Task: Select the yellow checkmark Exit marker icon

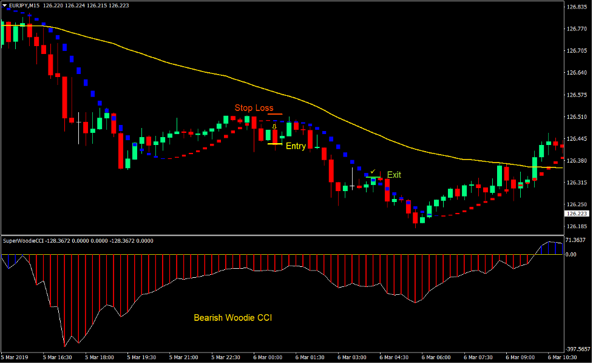Action: click(372, 170)
